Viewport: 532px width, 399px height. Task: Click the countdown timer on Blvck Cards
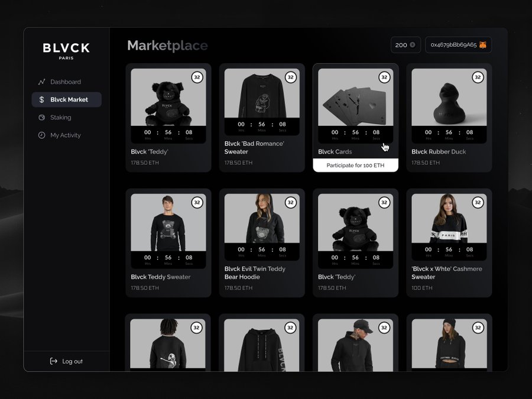click(x=356, y=134)
